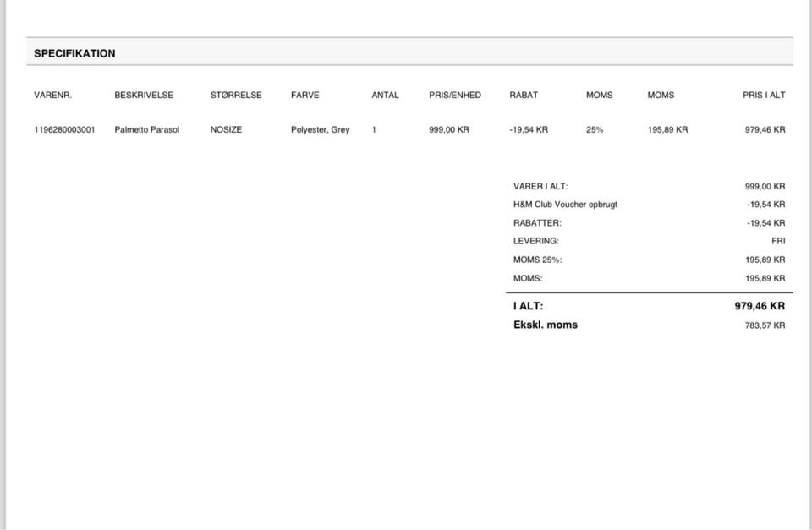Select the BESKRIVELSE column header

(144, 96)
